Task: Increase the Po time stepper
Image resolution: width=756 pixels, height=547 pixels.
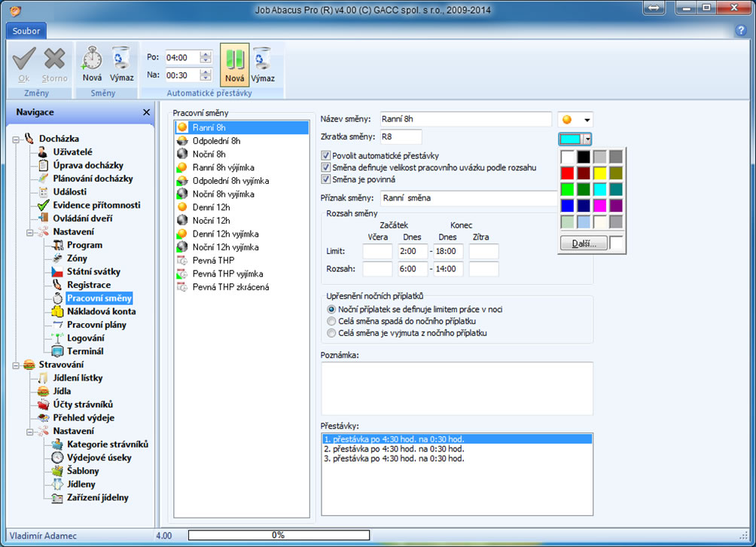Action: (x=206, y=54)
